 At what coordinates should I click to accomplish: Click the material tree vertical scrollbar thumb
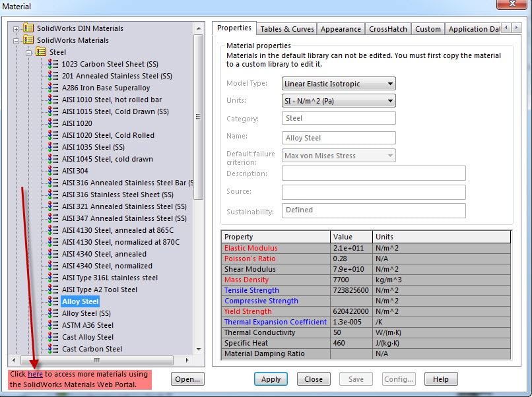199,117
